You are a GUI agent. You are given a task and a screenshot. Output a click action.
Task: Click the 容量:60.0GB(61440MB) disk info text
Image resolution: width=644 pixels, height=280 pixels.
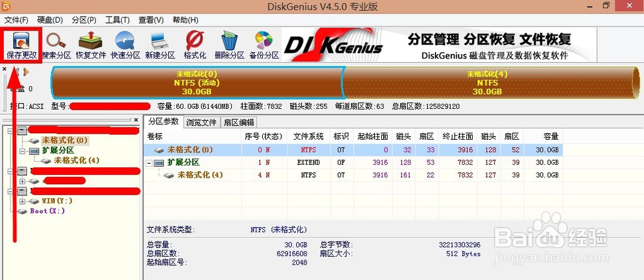click(194, 107)
